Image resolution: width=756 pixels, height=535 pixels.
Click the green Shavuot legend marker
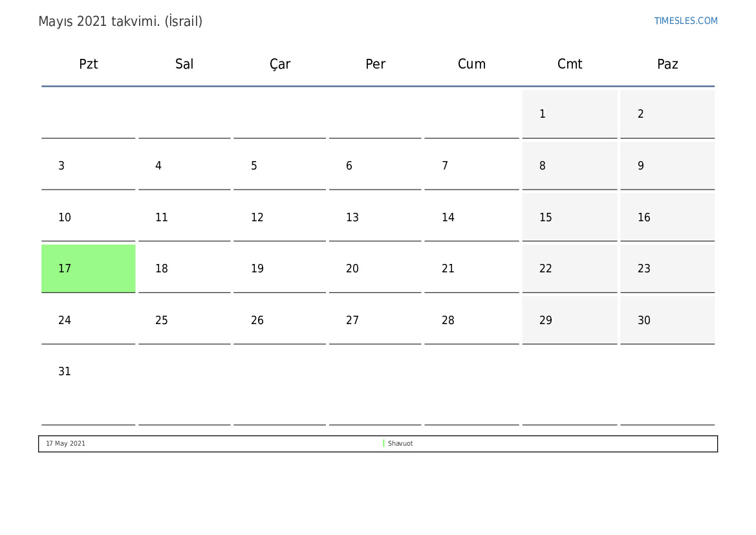(383, 443)
